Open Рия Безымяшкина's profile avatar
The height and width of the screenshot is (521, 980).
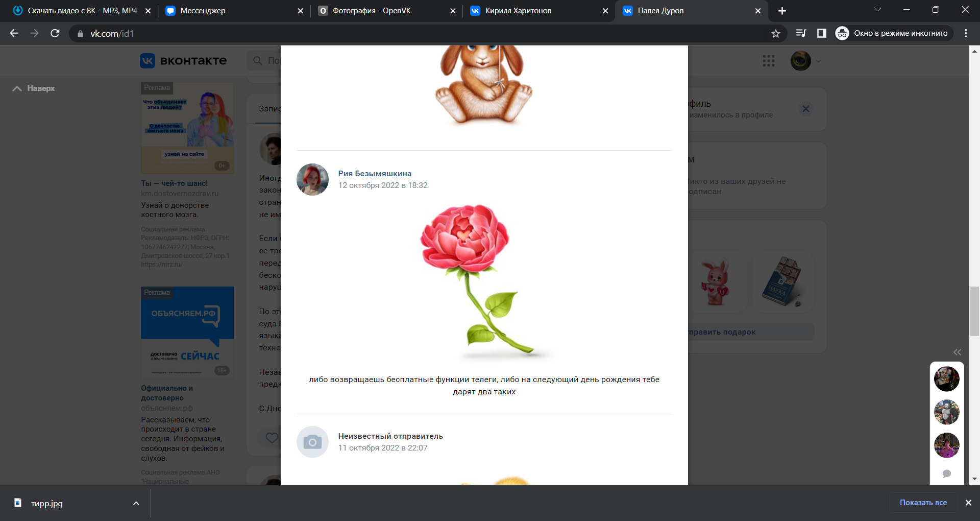312,179
